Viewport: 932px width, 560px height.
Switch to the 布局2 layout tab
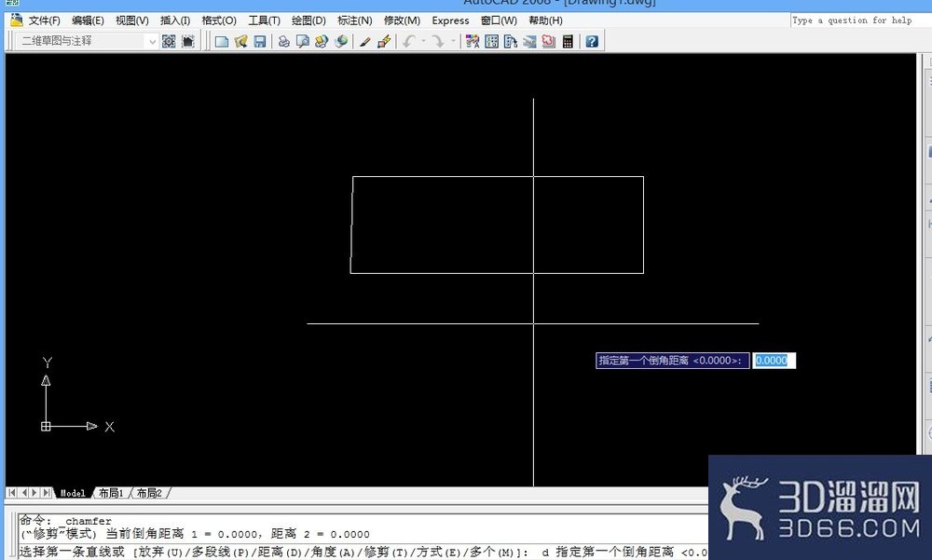pyautogui.click(x=149, y=493)
